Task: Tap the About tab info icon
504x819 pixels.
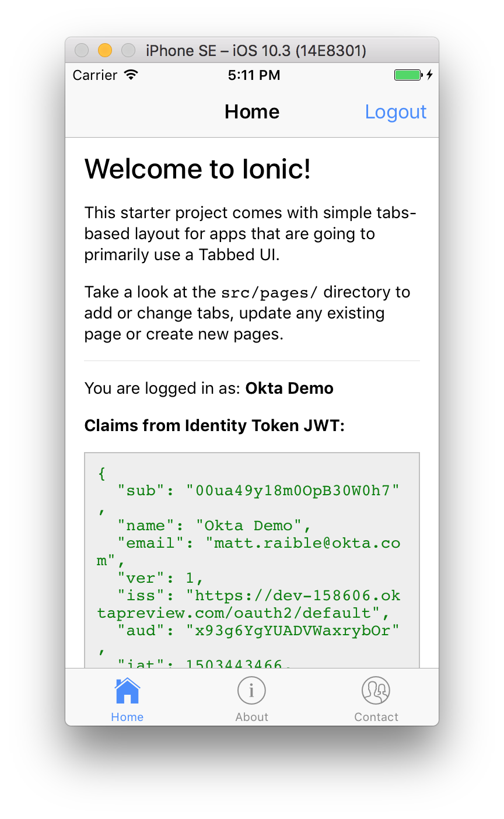Action: pyautogui.click(x=251, y=691)
